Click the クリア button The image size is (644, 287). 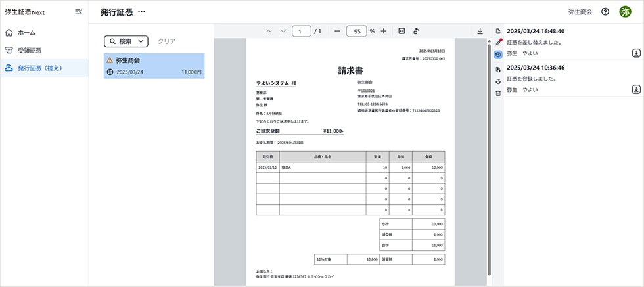(166, 41)
